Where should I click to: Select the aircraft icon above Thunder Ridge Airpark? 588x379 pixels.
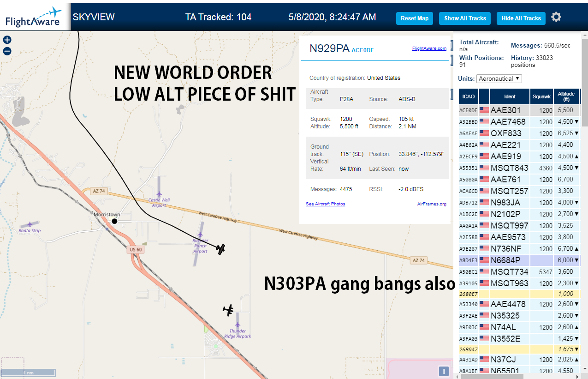(228, 310)
